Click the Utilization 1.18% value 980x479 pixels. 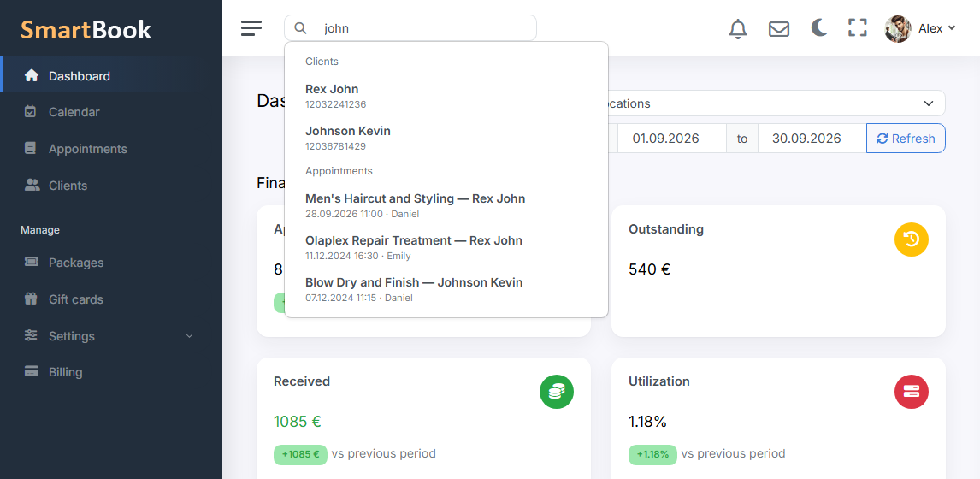click(647, 422)
